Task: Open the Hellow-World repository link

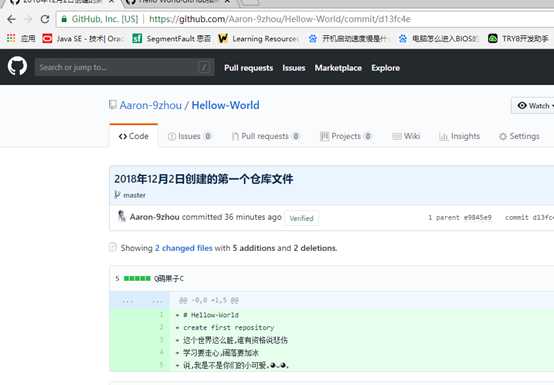Action: point(225,105)
